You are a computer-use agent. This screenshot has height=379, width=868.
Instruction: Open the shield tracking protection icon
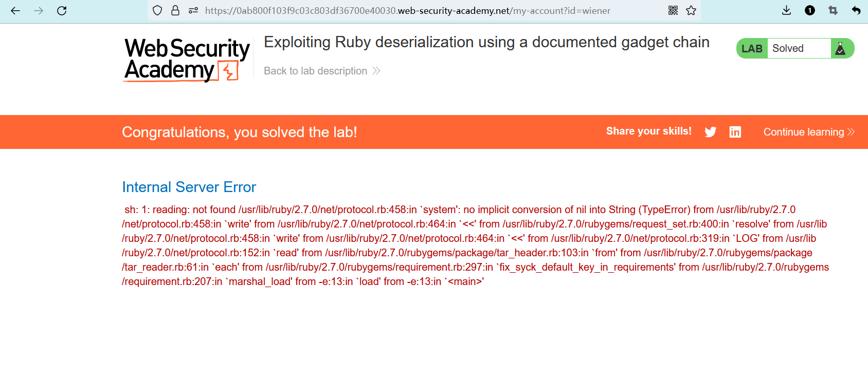coord(157,11)
